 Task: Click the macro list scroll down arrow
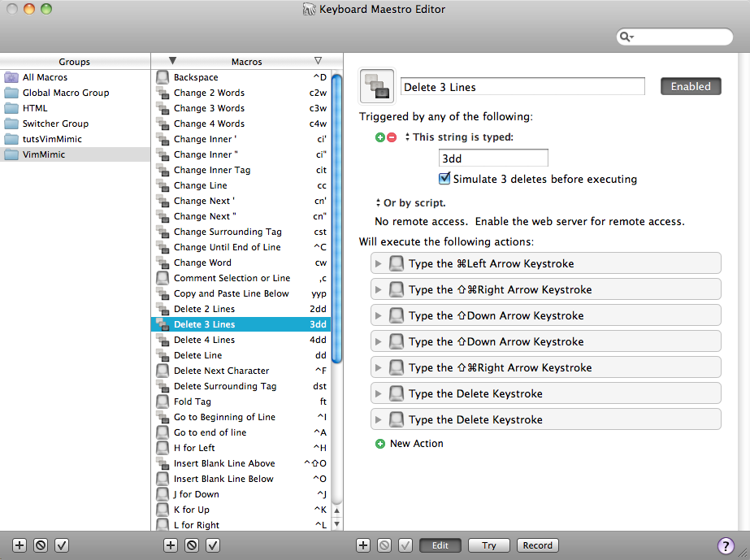pyautogui.click(x=336, y=524)
